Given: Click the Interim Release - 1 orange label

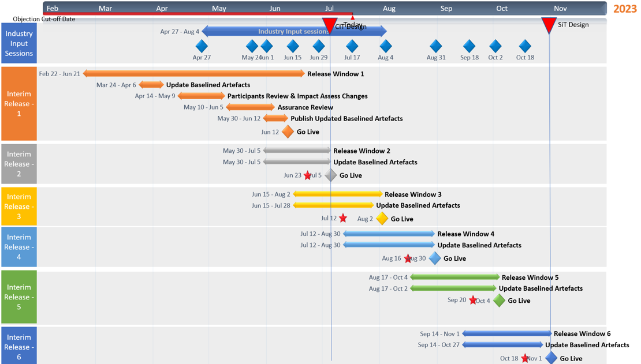Looking at the screenshot, I should 19,104.
